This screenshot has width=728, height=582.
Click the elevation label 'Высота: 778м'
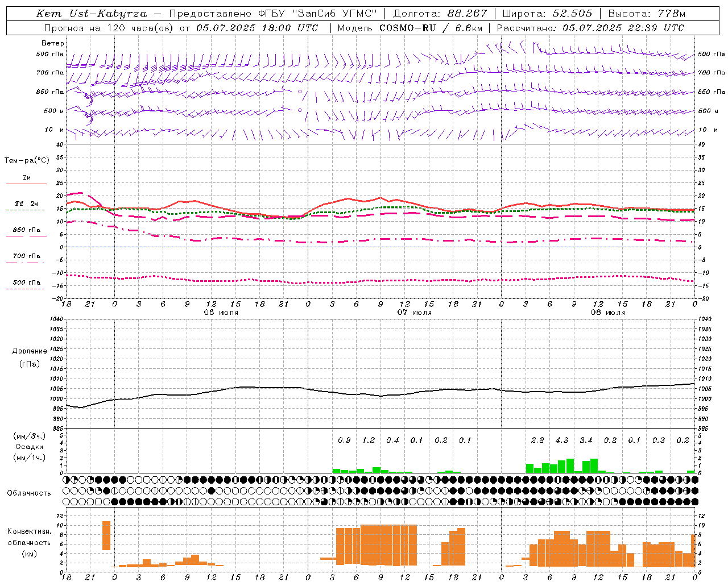647,14
